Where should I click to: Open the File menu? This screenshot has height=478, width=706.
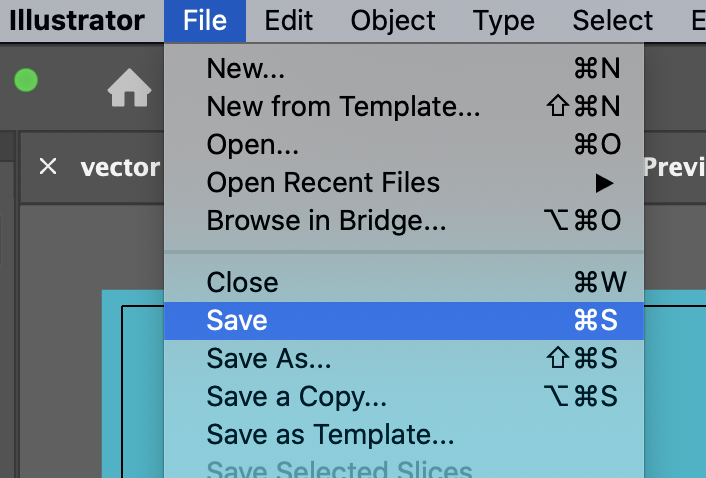[205, 21]
